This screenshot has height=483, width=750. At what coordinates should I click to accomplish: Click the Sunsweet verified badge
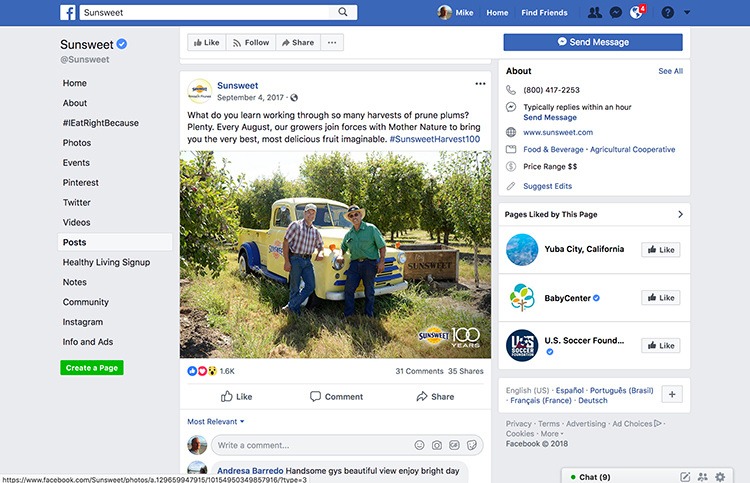tap(122, 44)
